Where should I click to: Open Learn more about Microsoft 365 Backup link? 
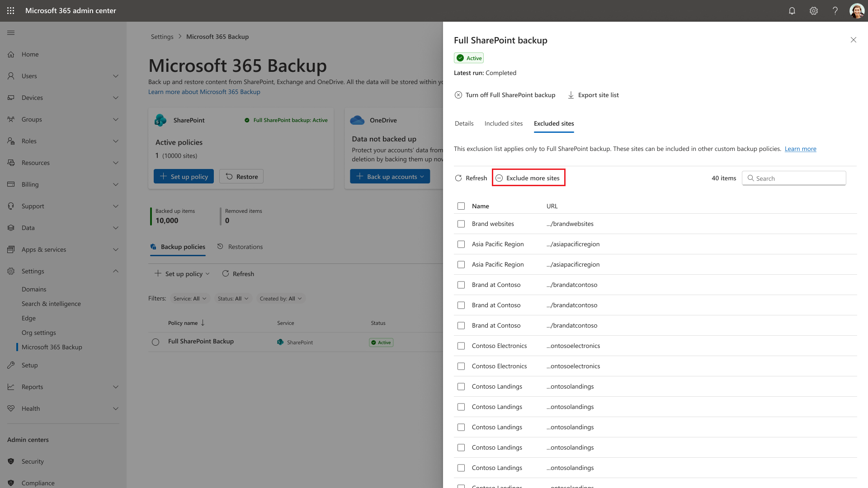pos(204,92)
